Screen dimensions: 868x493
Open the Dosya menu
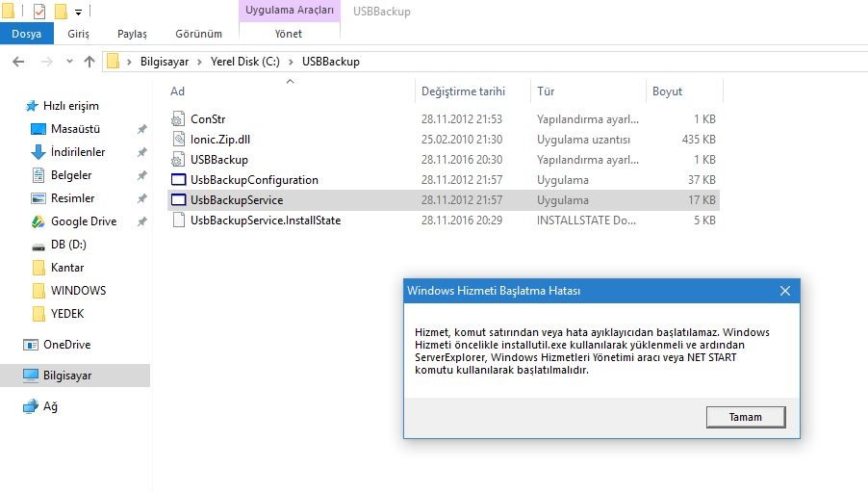[27, 34]
